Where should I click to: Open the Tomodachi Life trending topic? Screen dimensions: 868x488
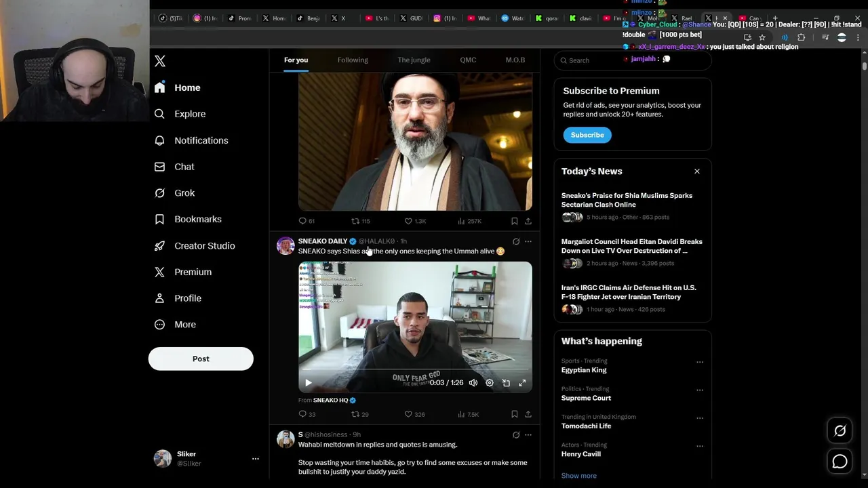point(586,426)
